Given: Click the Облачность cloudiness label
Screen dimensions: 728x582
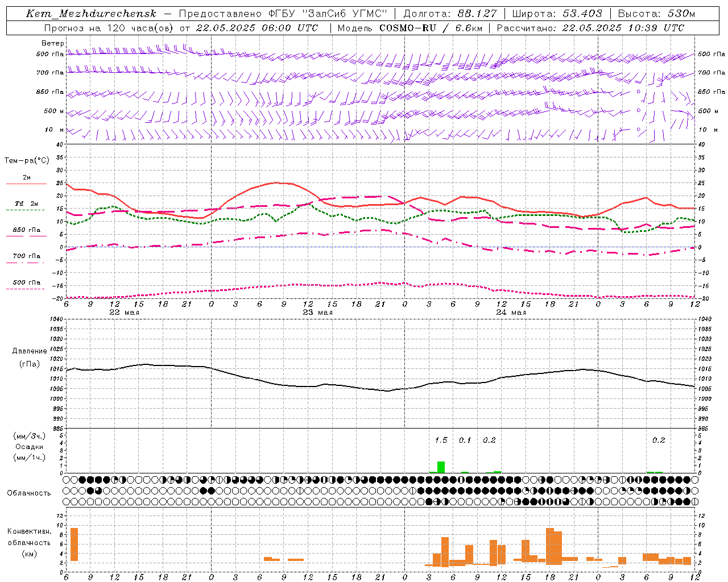Looking at the screenshot, I should [29, 493].
